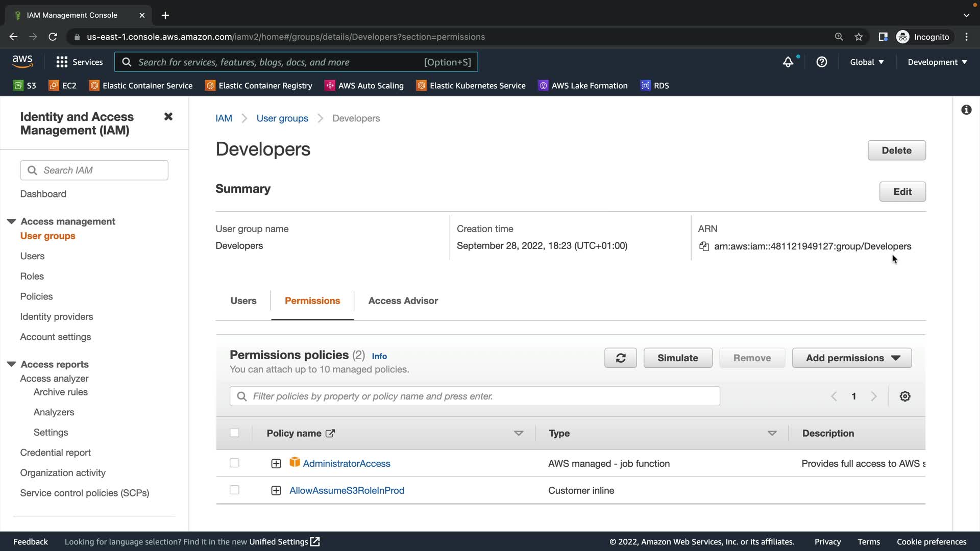The width and height of the screenshot is (980, 551).
Task: Close the IAM navigation sidebar
Action: pos(168,117)
